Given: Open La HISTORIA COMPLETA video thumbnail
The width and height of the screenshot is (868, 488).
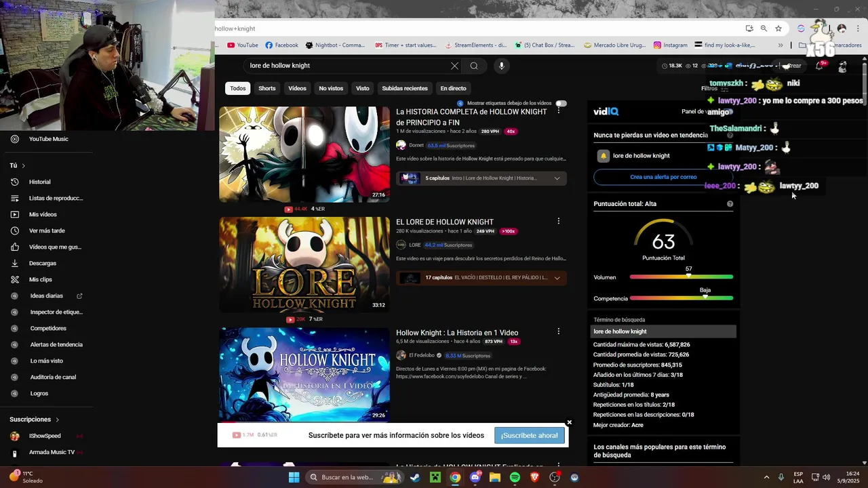Looking at the screenshot, I should (304, 154).
